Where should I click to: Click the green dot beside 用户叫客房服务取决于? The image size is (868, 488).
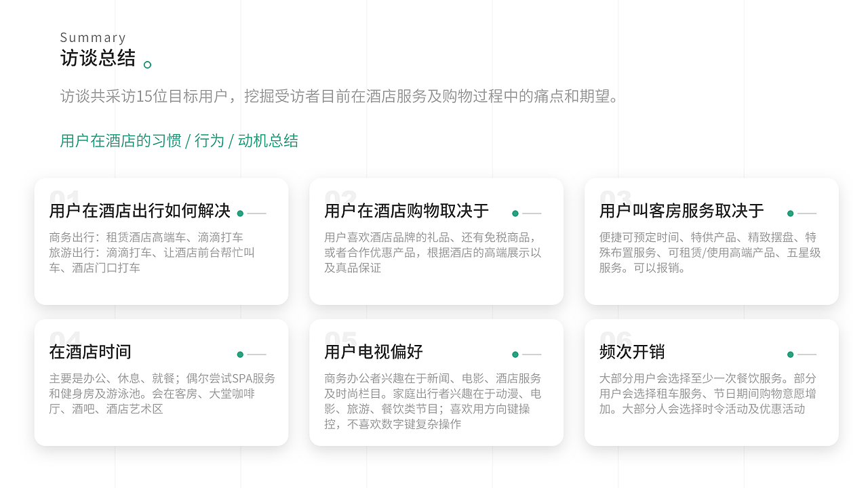pos(789,212)
